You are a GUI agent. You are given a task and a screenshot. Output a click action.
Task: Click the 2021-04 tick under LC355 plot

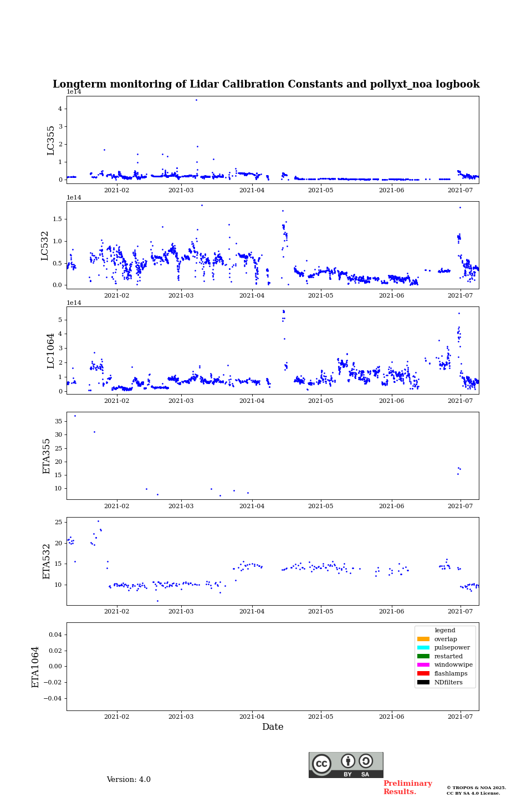(x=252, y=190)
